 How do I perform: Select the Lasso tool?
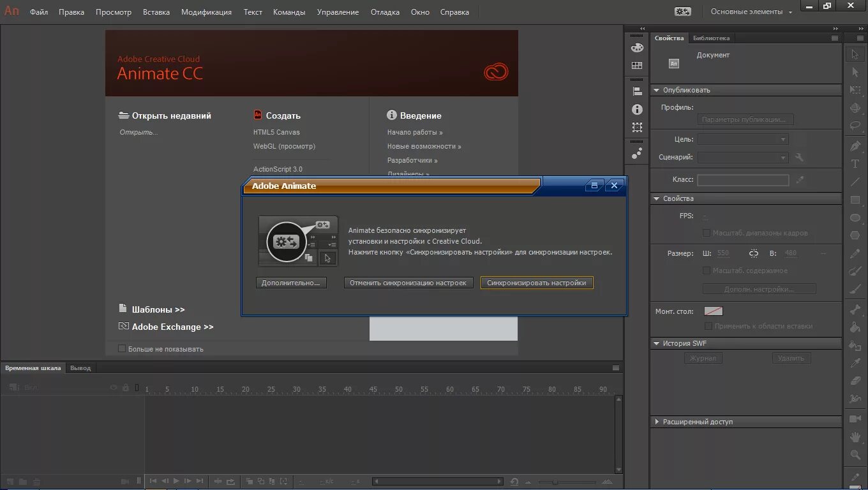coord(855,126)
